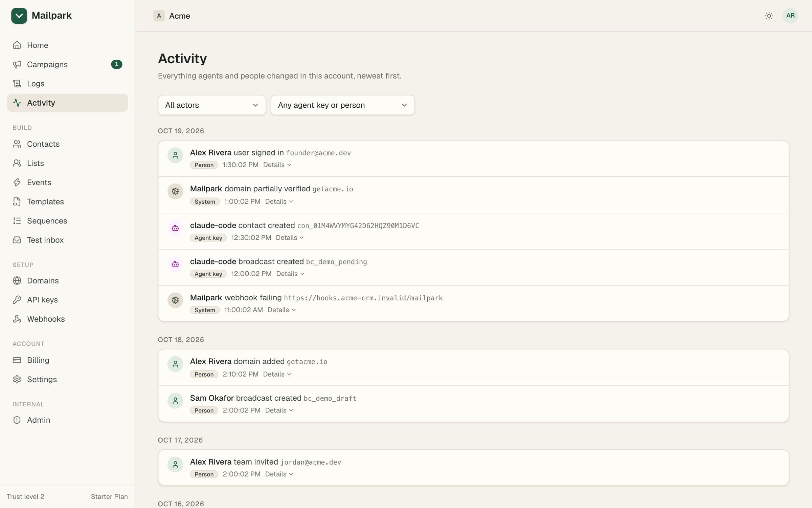Click system gear avatar on webhook failing row
Image resolution: width=812 pixels, height=508 pixels.
click(x=175, y=300)
